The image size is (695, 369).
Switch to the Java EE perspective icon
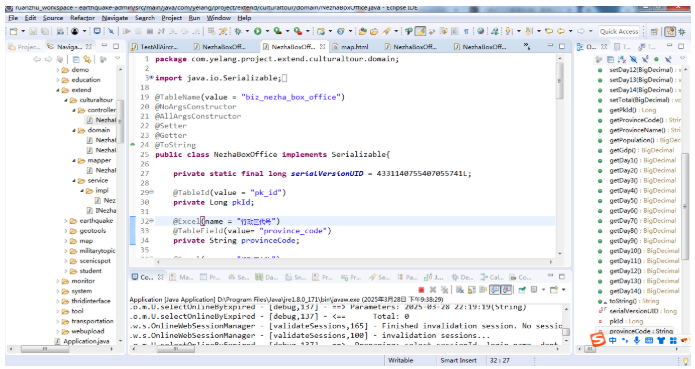[x=670, y=31]
